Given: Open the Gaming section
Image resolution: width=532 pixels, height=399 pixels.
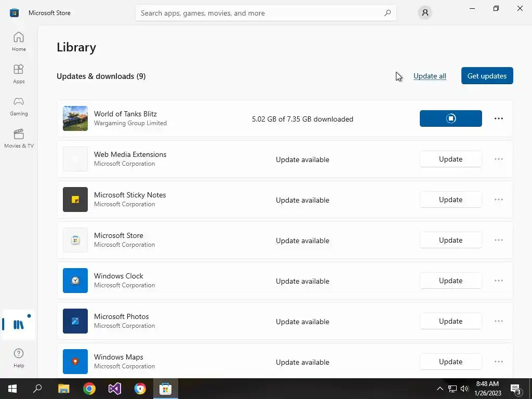Looking at the screenshot, I should 19,106.
